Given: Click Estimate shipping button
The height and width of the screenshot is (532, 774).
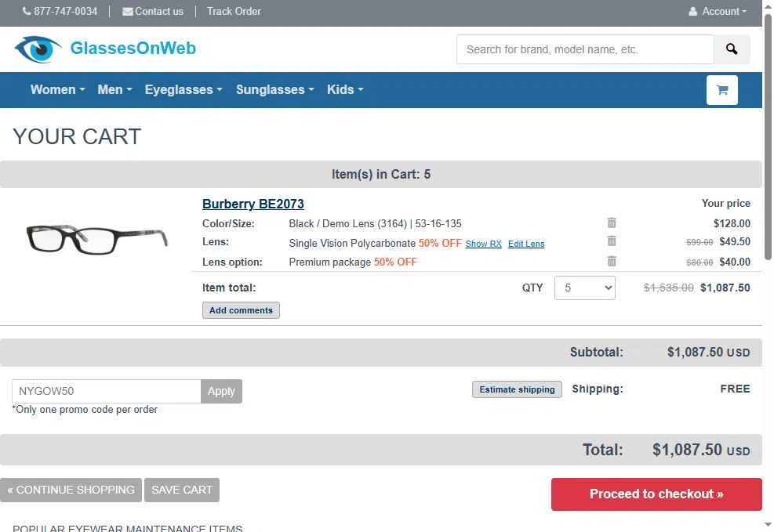Looking at the screenshot, I should 517,389.
